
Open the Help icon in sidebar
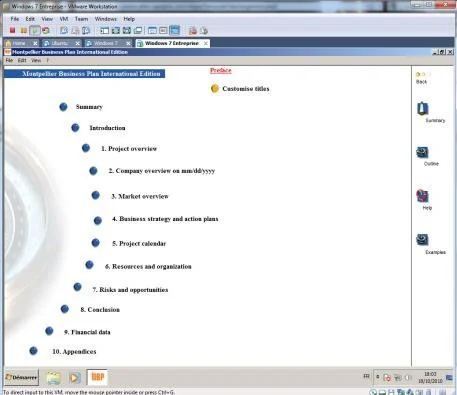click(422, 196)
